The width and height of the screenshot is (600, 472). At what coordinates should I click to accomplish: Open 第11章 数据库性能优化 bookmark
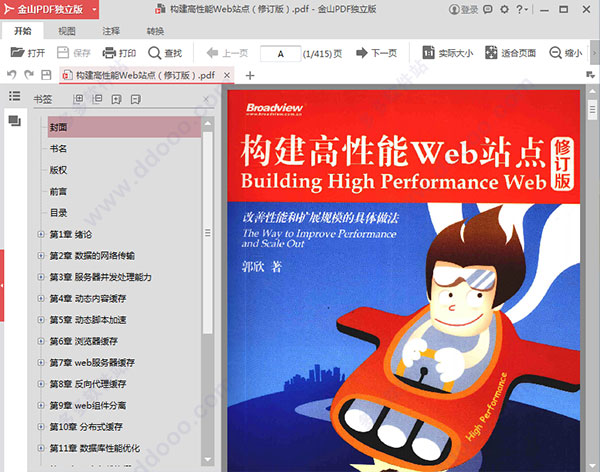coord(95,448)
